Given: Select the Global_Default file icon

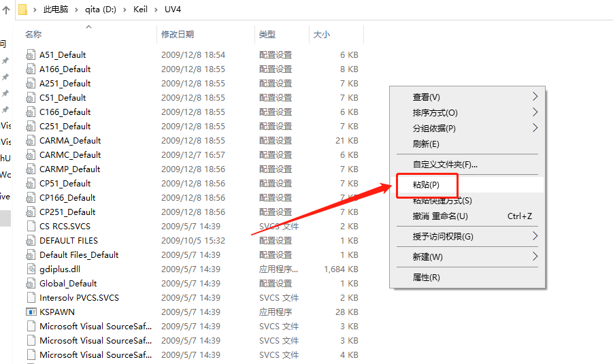Looking at the screenshot, I should point(31,284).
